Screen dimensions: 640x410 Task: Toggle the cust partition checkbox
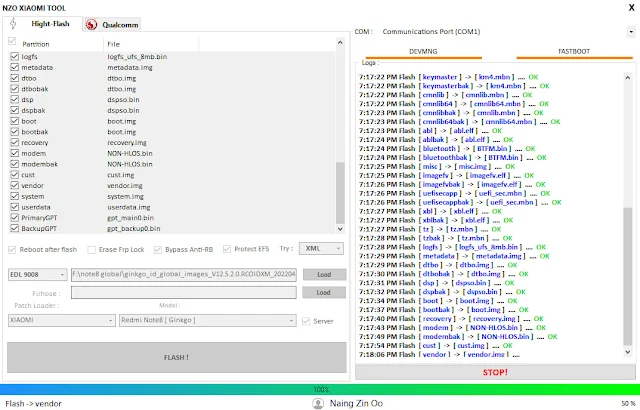point(15,175)
